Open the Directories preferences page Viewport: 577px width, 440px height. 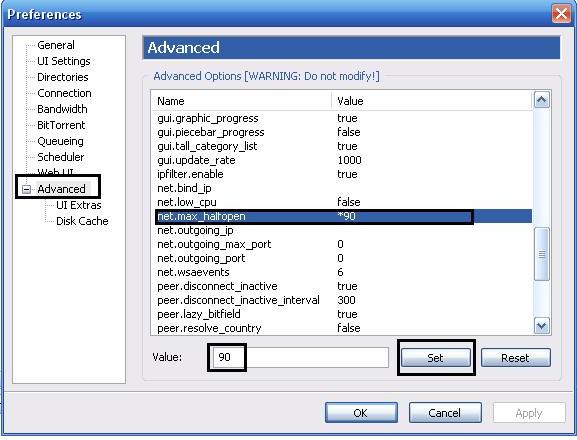[x=63, y=77]
